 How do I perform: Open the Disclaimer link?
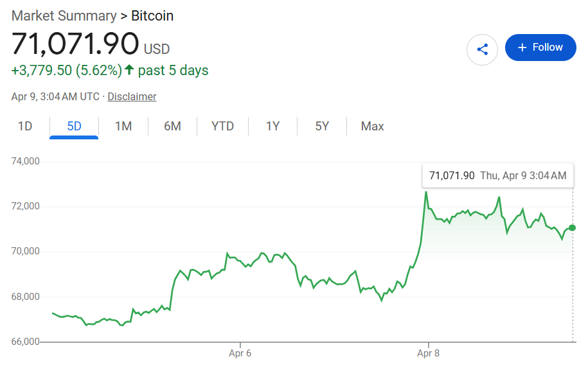pos(132,97)
